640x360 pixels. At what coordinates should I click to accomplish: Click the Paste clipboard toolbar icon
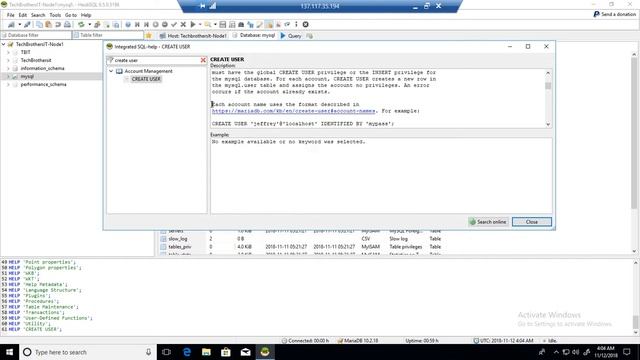click(49, 24)
